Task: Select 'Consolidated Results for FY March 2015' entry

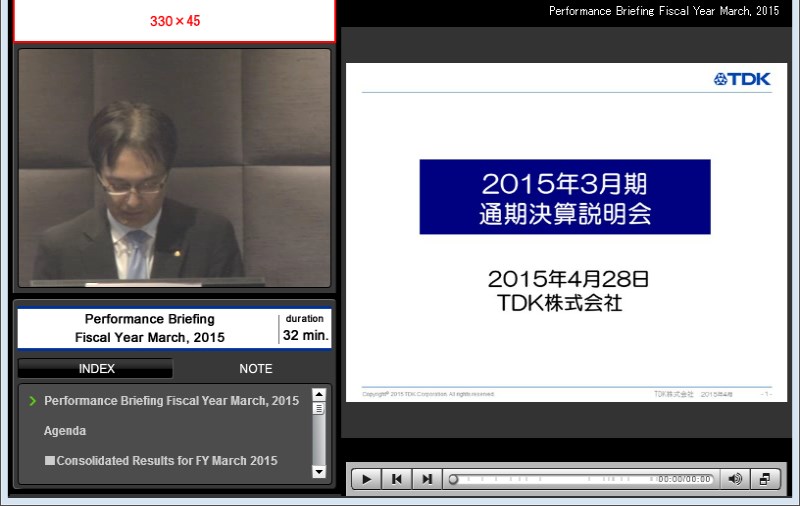Action: (x=161, y=461)
